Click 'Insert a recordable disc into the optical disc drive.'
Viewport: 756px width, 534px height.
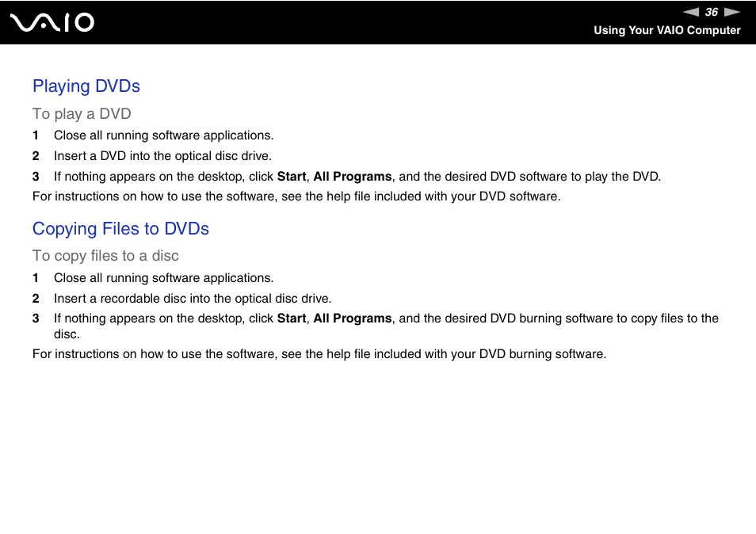193,299
